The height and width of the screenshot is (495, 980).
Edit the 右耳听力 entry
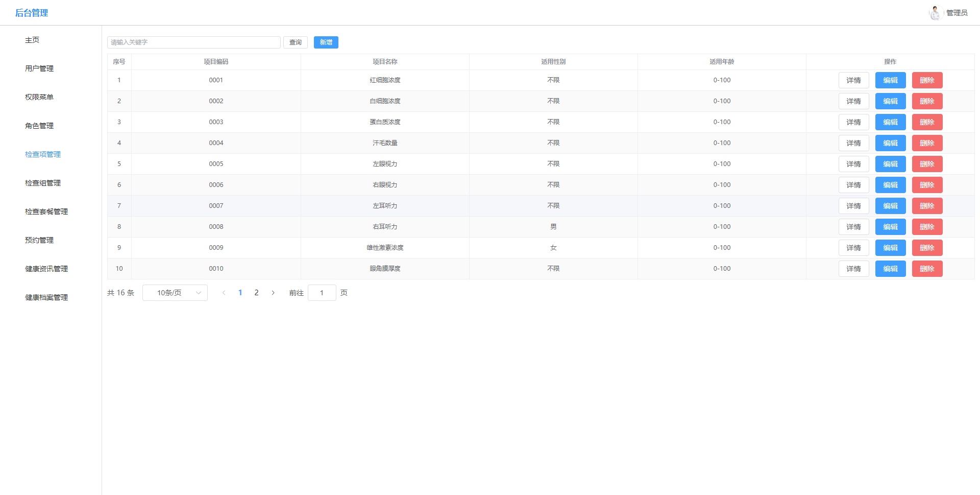tap(890, 227)
